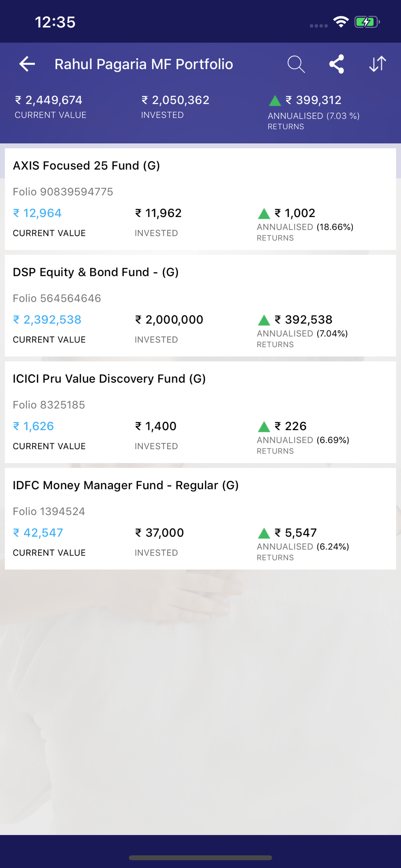Tap the home indicator bar

tap(200, 858)
